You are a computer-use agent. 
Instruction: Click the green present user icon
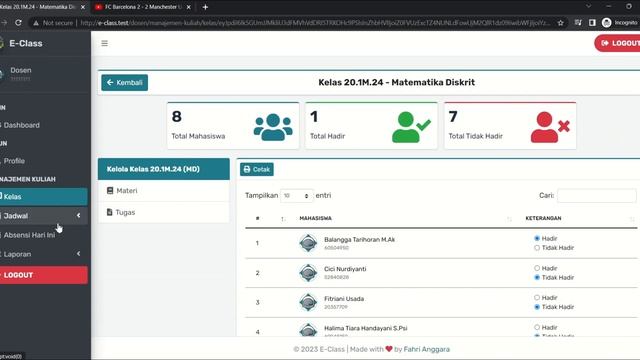tap(411, 127)
